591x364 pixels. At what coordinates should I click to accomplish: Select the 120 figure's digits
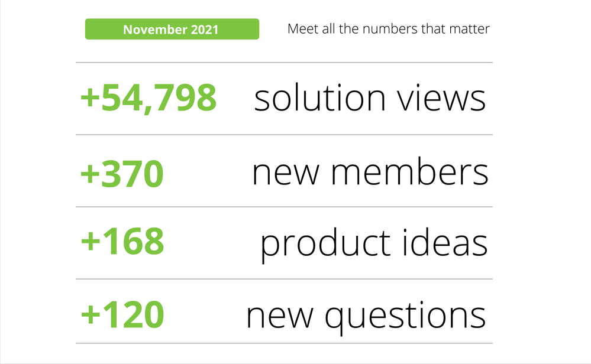pyautogui.click(x=133, y=314)
